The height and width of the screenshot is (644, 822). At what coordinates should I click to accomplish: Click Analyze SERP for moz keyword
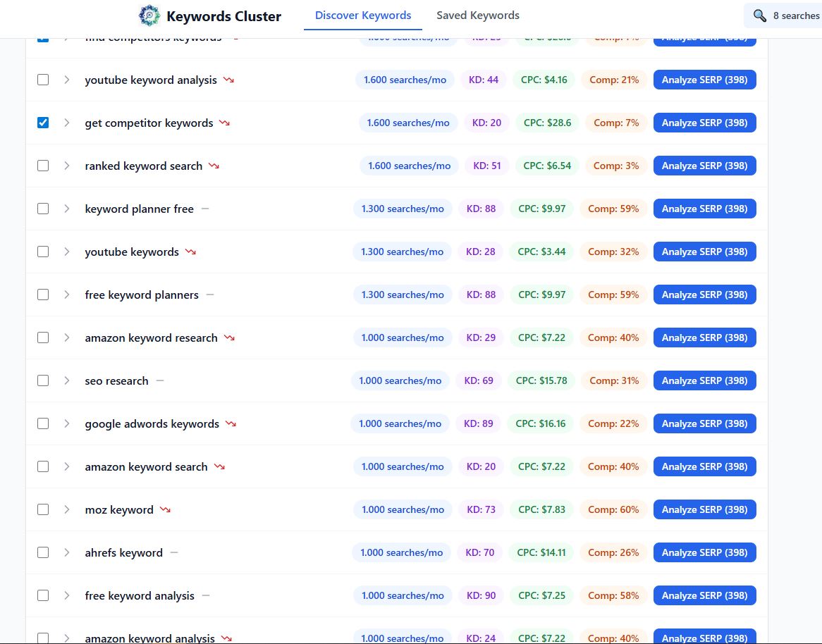pos(704,509)
